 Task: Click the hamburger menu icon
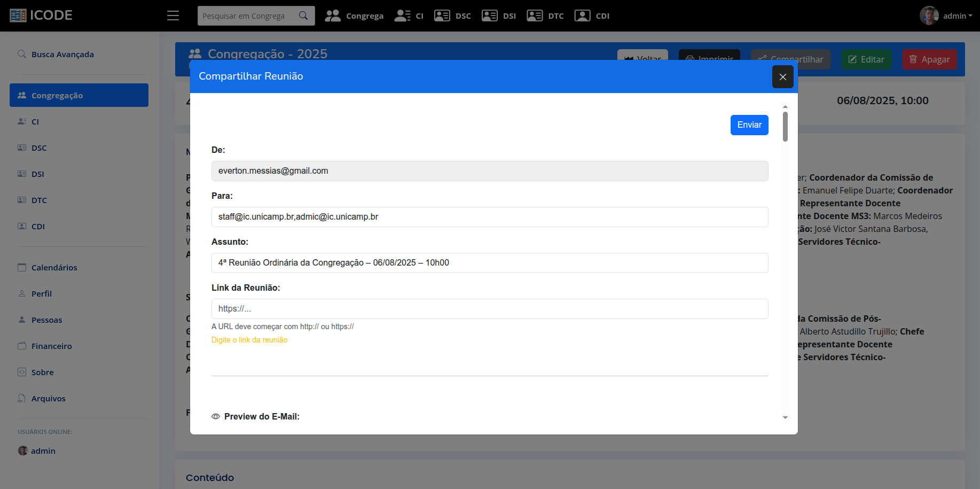click(x=173, y=15)
